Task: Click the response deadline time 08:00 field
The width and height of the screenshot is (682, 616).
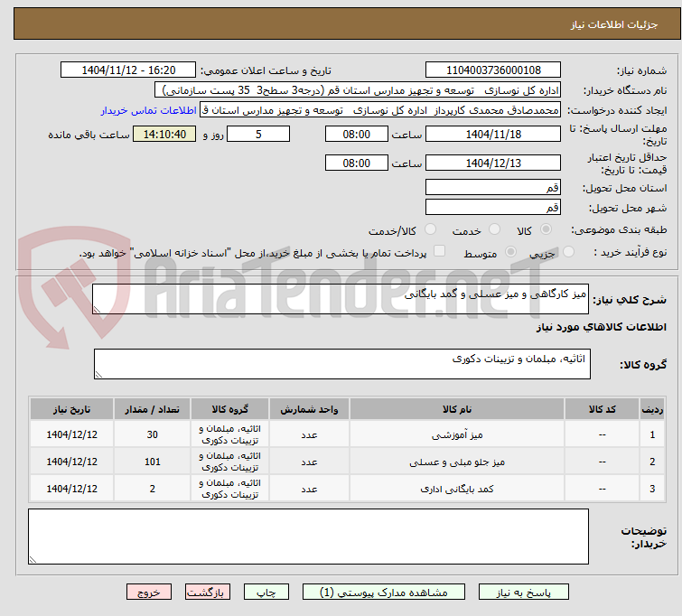Action: 356,134
